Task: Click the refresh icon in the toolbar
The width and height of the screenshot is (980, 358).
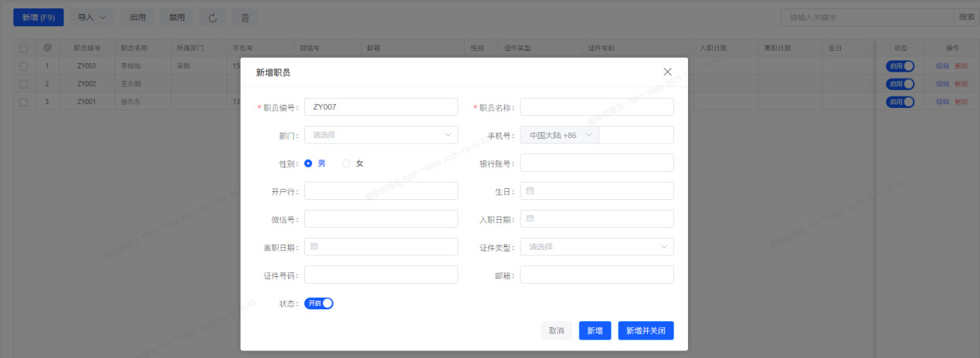Action: coord(213,17)
